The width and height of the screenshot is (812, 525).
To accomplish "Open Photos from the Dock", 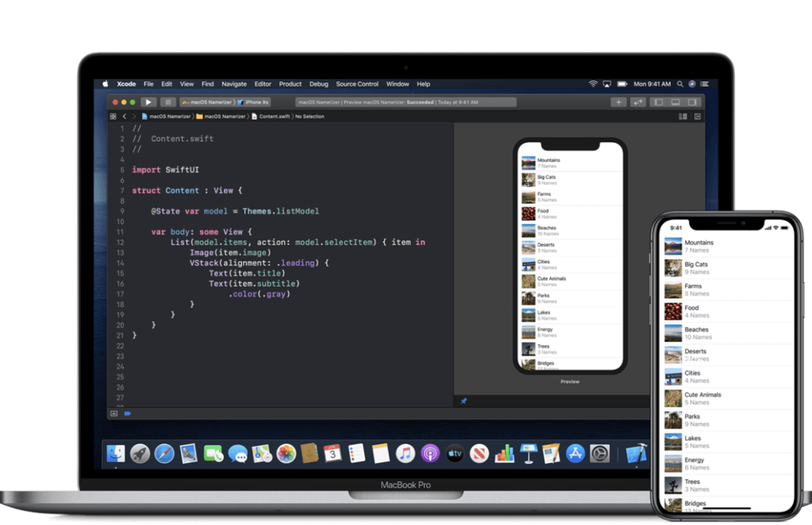I will pos(286,454).
